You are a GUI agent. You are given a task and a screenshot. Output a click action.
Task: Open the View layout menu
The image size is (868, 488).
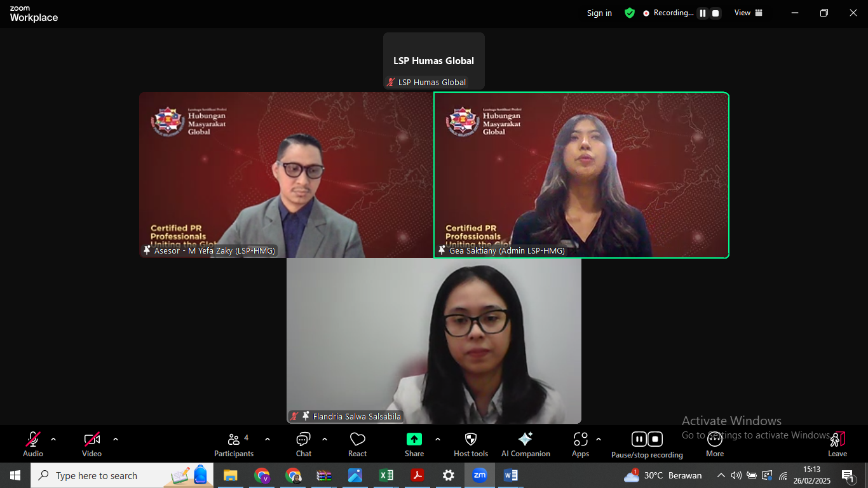point(749,13)
